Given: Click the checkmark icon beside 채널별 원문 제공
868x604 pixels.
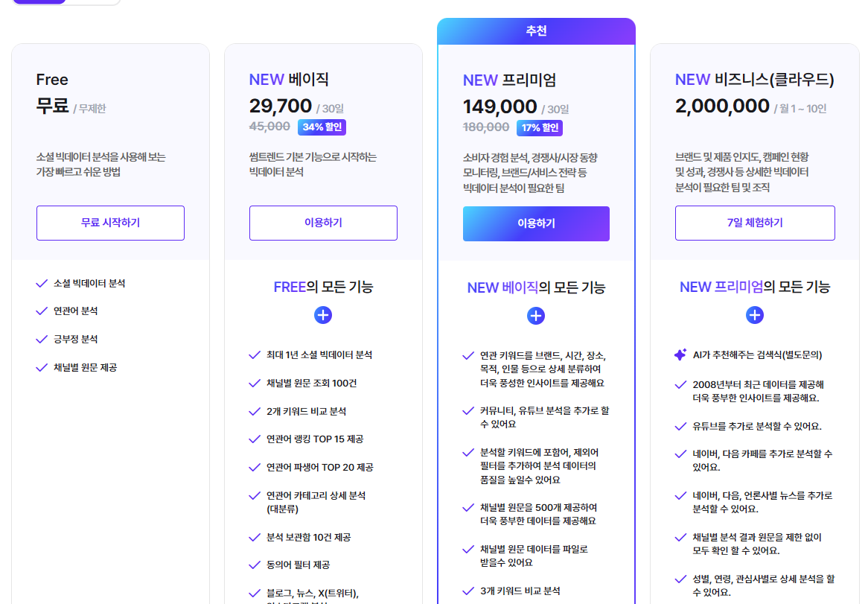Looking at the screenshot, I should (x=40, y=366).
